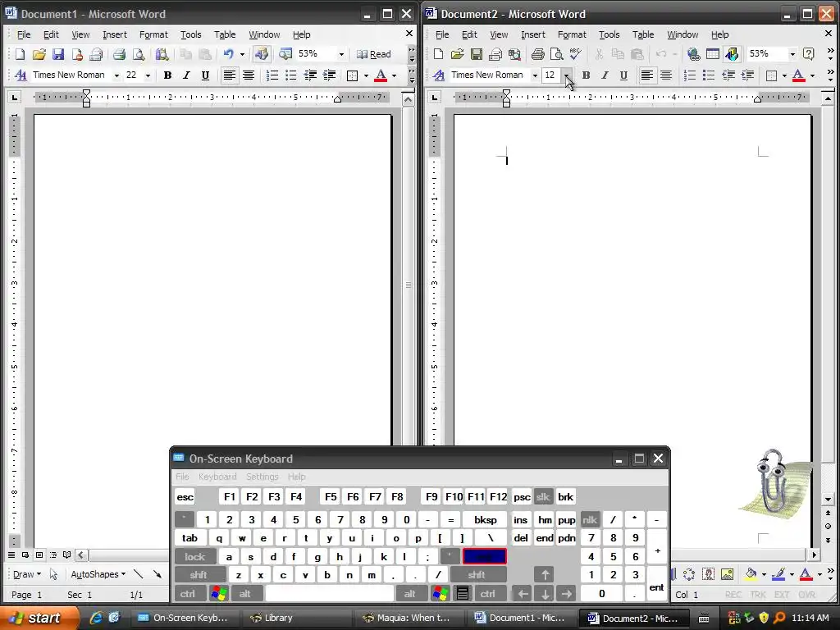Click Decrease Indent icon in Document1

[x=310, y=75]
